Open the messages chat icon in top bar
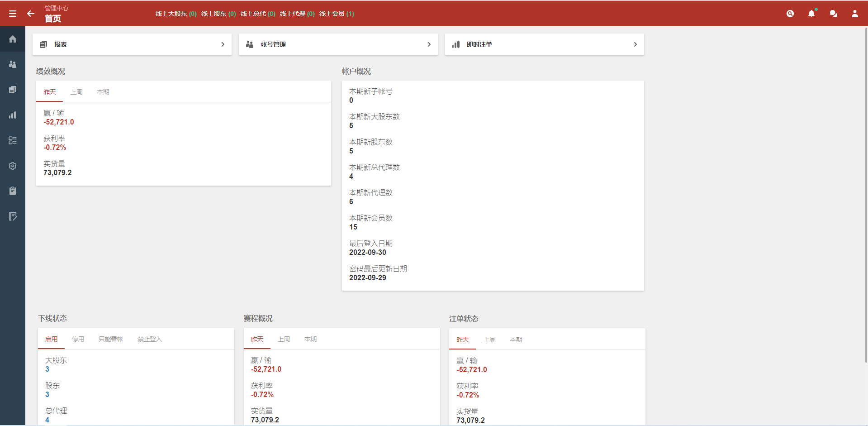This screenshot has height=426, width=868. pos(833,14)
